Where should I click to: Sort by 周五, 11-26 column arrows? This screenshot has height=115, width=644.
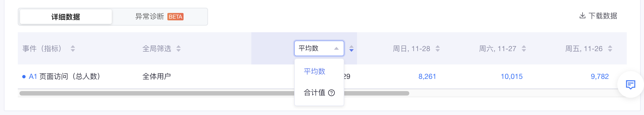click(610, 49)
